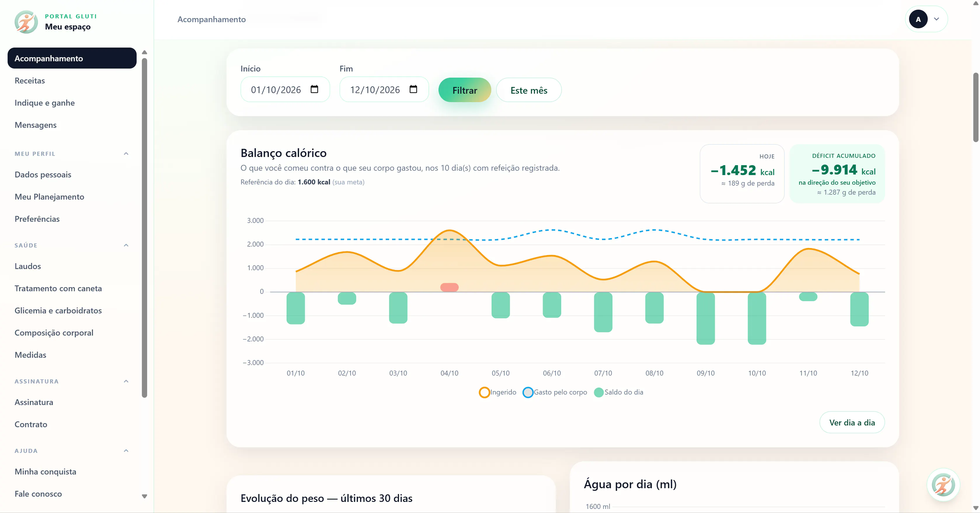Click the user avatar A

pos(918,19)
